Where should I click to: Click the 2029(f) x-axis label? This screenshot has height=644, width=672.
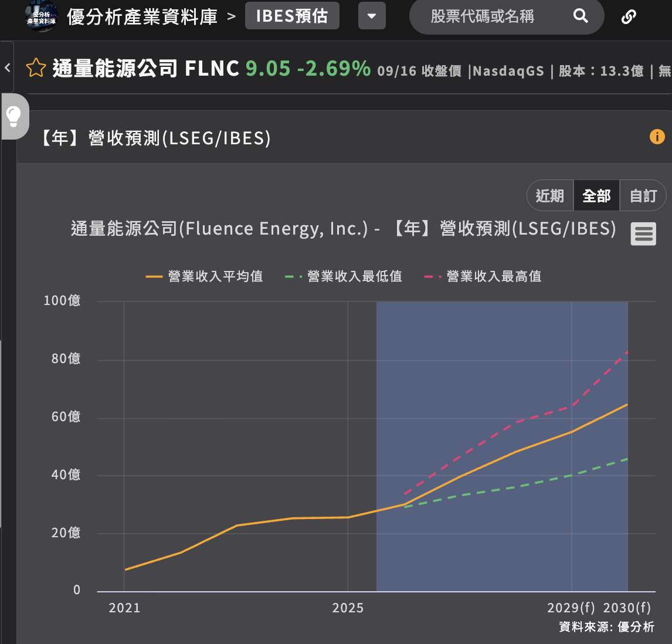pos(571,608)
